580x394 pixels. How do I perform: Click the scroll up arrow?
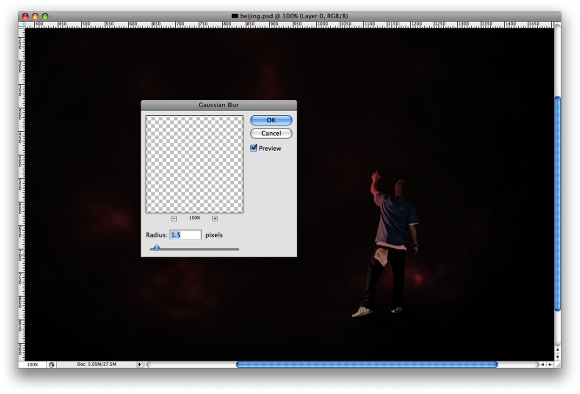(x=557, y=349)
